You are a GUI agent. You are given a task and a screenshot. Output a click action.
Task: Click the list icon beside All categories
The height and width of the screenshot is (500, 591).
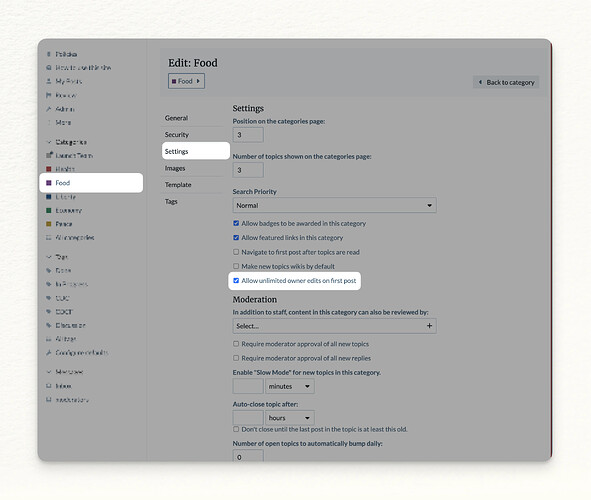(49, 237)
